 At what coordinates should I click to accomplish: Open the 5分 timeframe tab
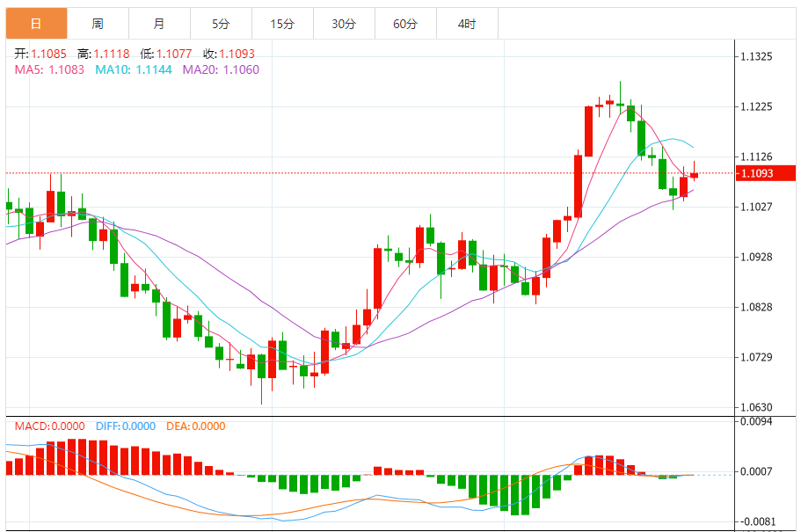[221, 24]
